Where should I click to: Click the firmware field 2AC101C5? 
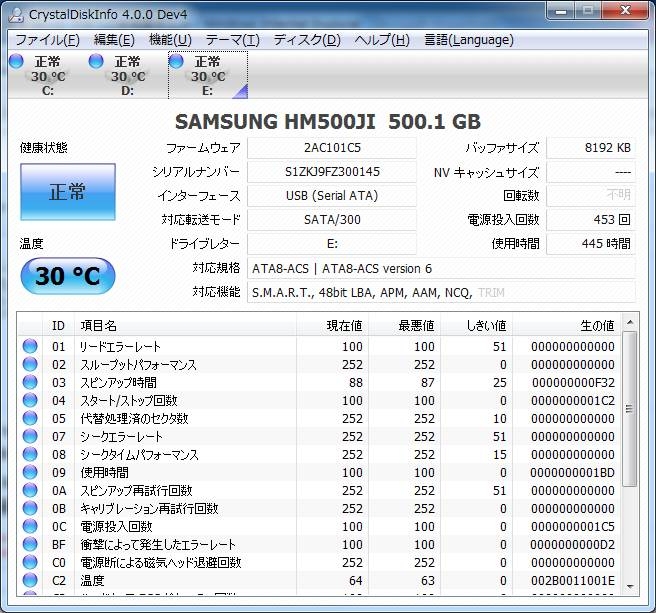[x=332, y=147]
